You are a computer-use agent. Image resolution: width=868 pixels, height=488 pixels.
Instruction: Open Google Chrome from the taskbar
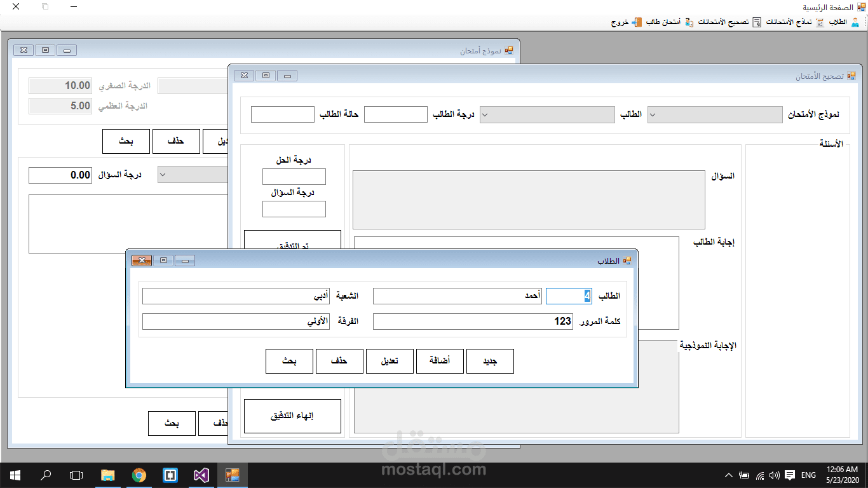(x=139, y=475)
